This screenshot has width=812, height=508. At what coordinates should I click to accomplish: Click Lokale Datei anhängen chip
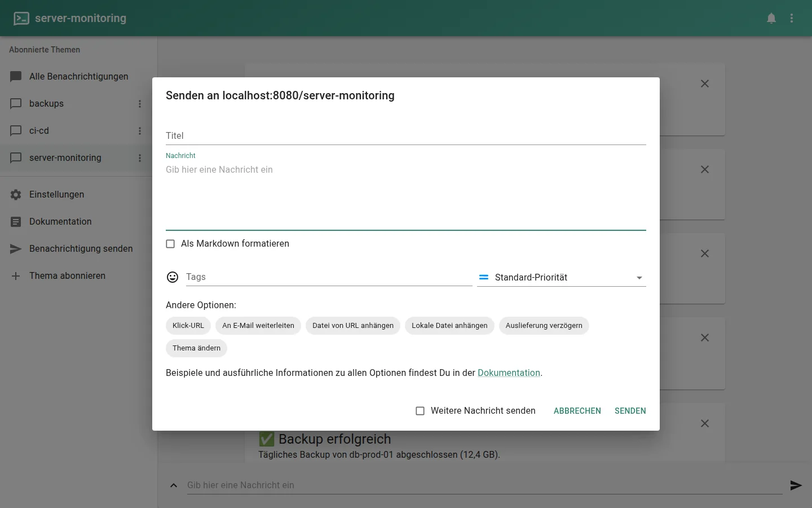click(x=449, y=326)
